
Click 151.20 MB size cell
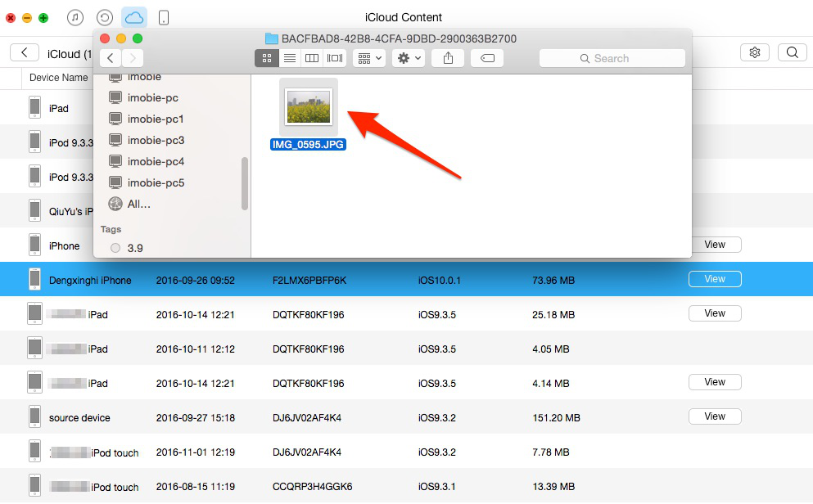tap(556, 417)
